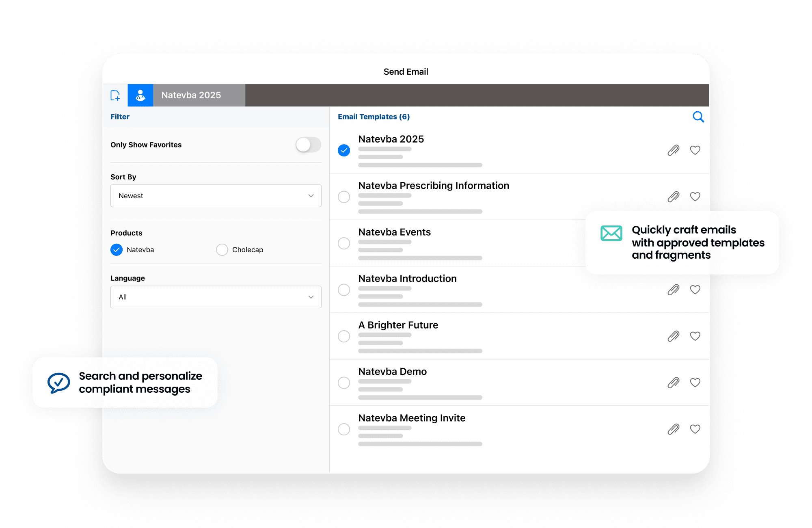The image size is (812, 528).
Task: Open the Sort By Newest dropdown
Action: [x=216, y=196]
